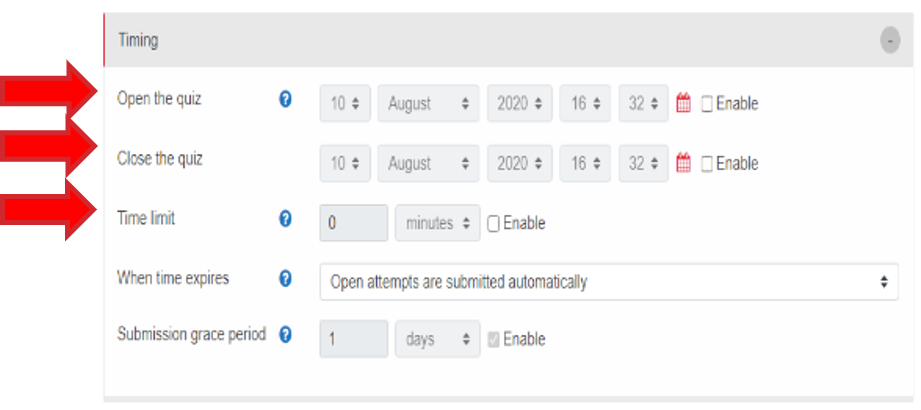Open calendar picker for Open the quiz
Image resolution: width=921 pixels, height=410 pixels.
[x=684, y=103]
